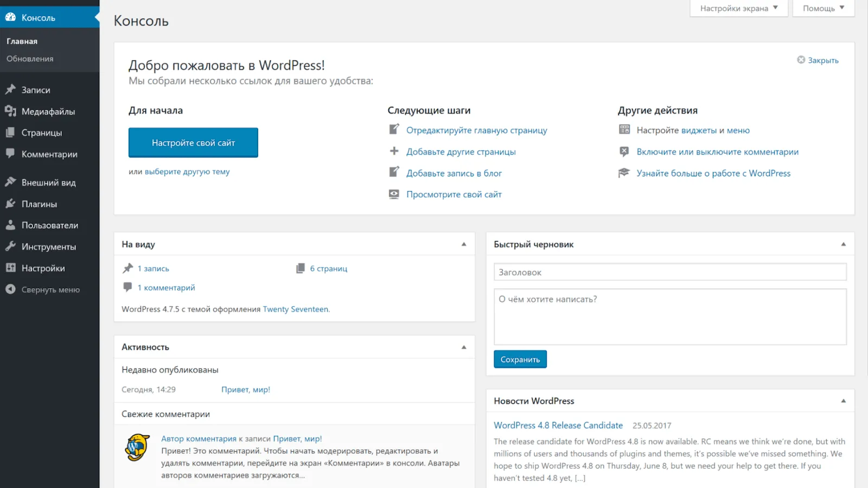
Task: Click the Узнайте больше о работе с WordPress link
Action: pos(713,173)
